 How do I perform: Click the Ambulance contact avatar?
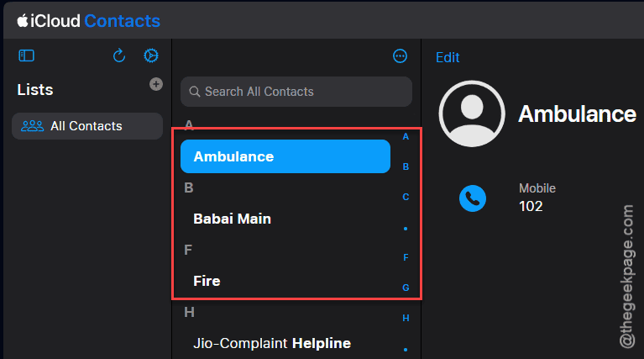point(472,114)
